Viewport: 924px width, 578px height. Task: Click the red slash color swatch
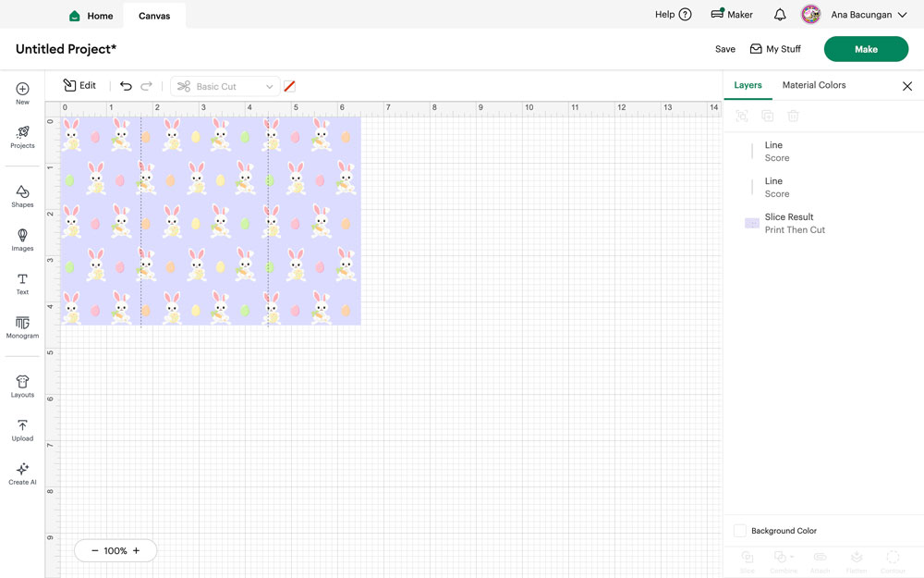coord(289,86)
